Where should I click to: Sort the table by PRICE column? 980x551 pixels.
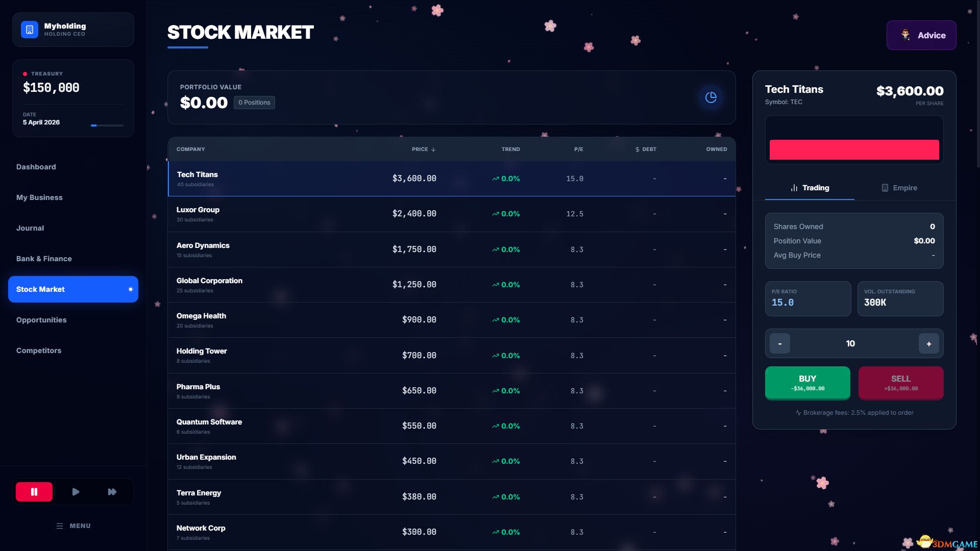(x=424, y=149)
